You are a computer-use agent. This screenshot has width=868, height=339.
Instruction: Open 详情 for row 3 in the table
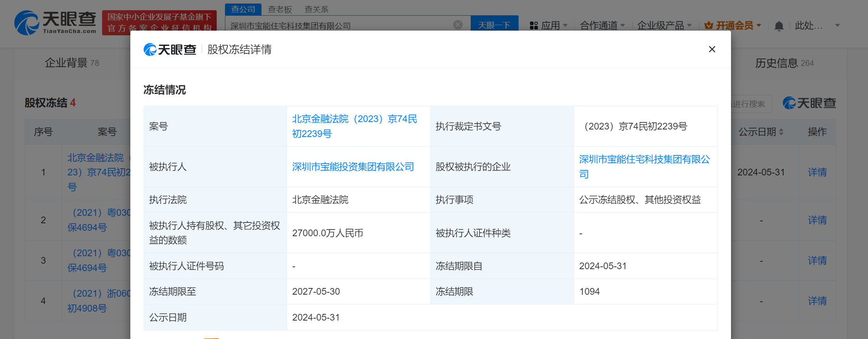click(x=817, y=261)
